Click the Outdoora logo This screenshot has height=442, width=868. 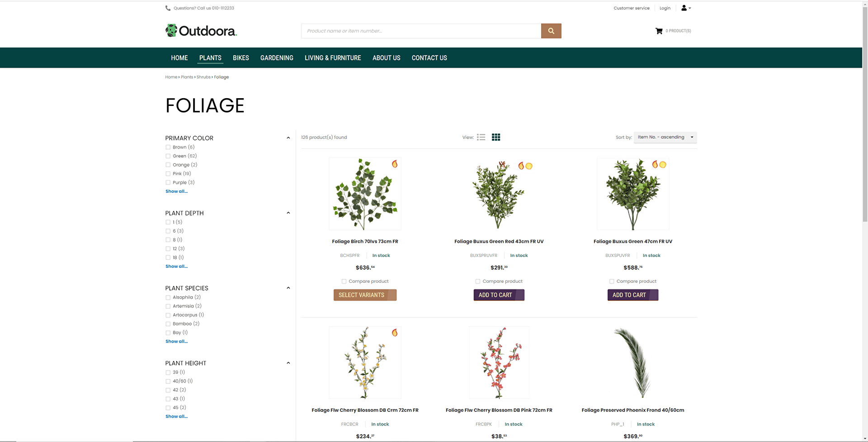click(x=201, y=31)
